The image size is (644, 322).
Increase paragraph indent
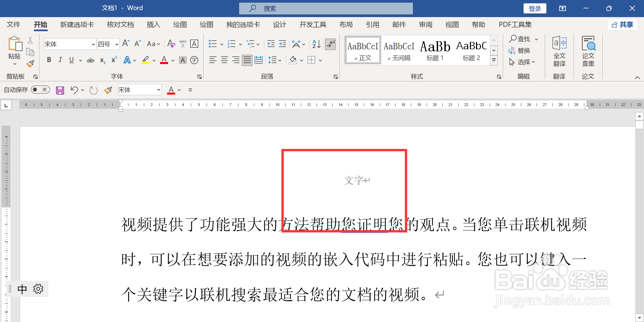tap(282, 44)
